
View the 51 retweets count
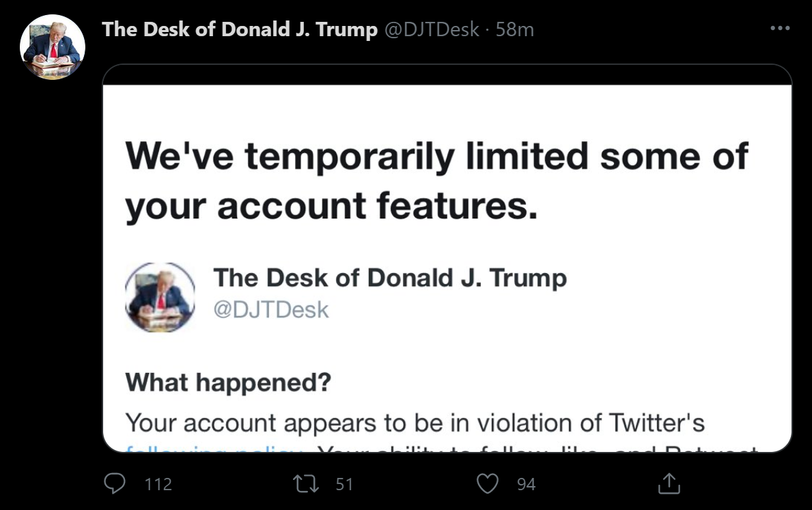tap(344, 484)
